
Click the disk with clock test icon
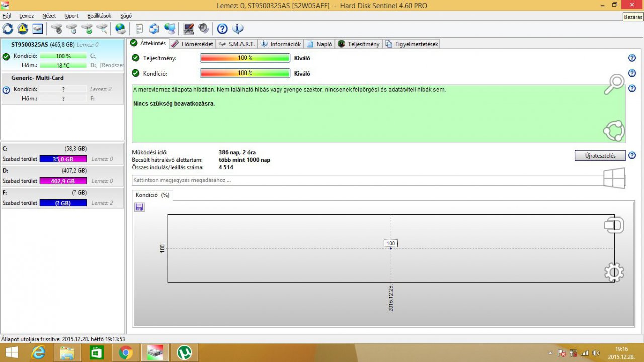click(72, 29)
